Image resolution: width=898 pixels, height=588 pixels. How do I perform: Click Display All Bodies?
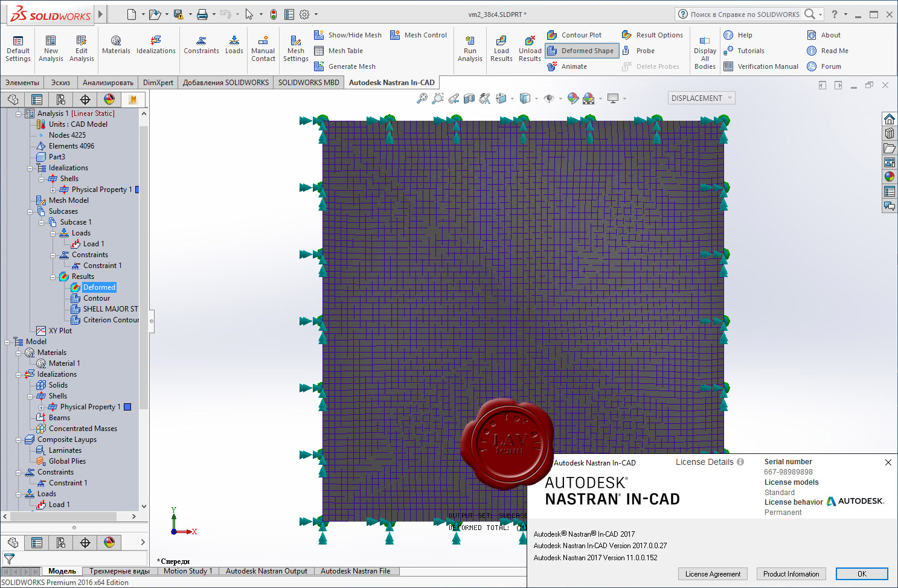[x=705, y=53]
